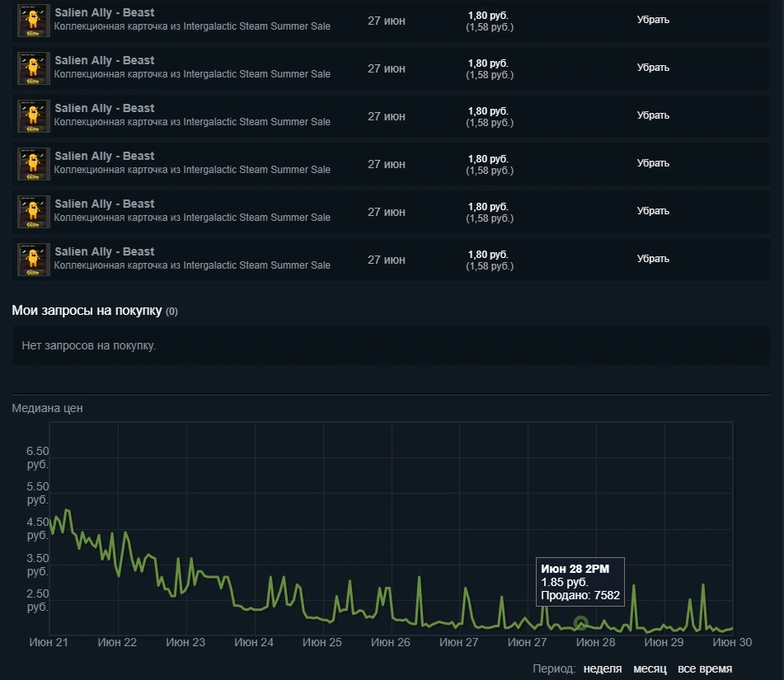The width and height of the screenshot is (784, 680).
Task: Click Убрать on the second listing
Action: pyautogui.click(x=653, y=68)
